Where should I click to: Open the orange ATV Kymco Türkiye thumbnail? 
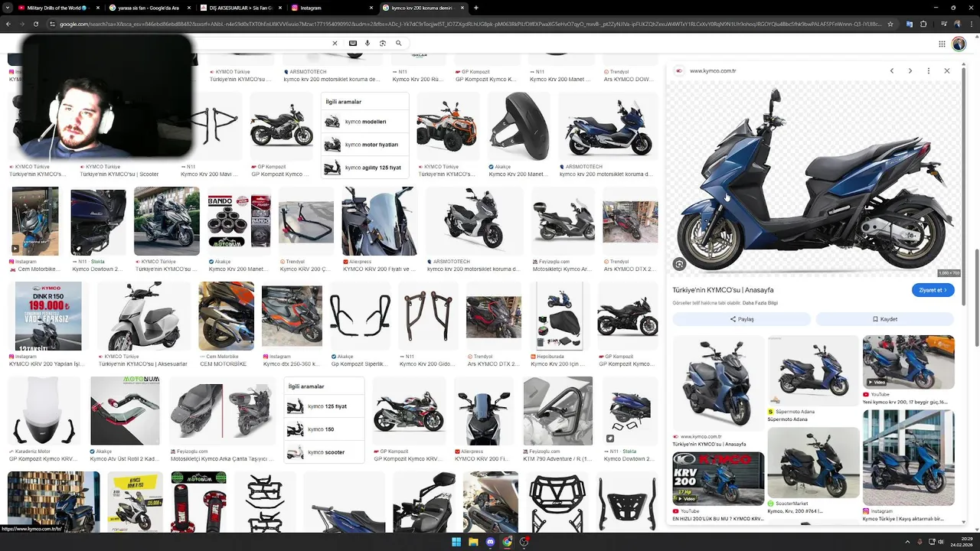point(447,126)
